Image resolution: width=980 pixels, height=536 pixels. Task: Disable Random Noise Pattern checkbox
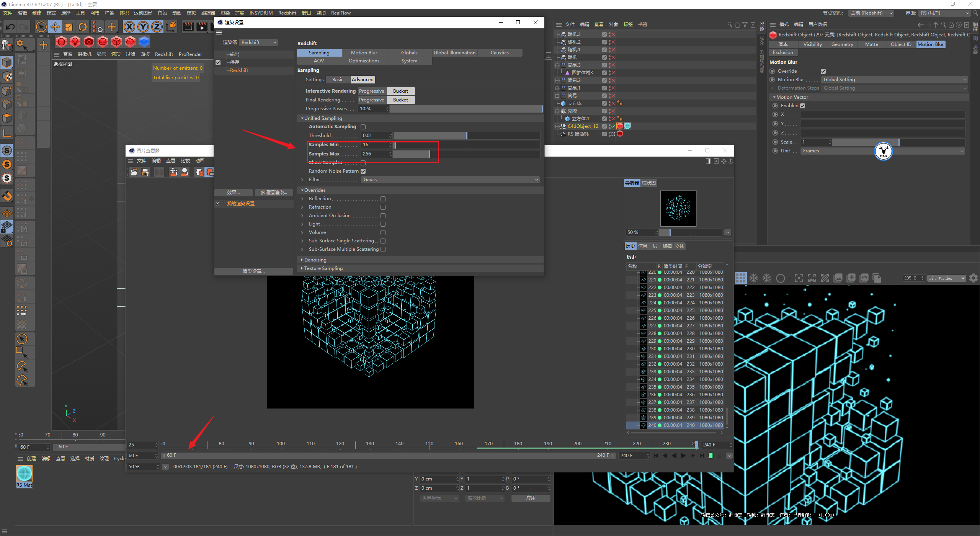[363, 171]
